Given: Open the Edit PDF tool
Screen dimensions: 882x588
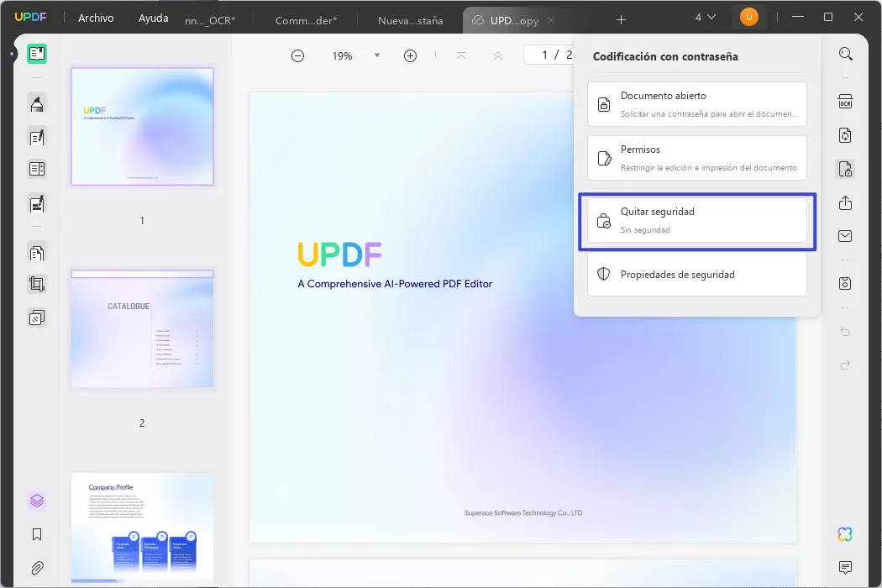Looking at the screenshot, I should tap(37, 138).
